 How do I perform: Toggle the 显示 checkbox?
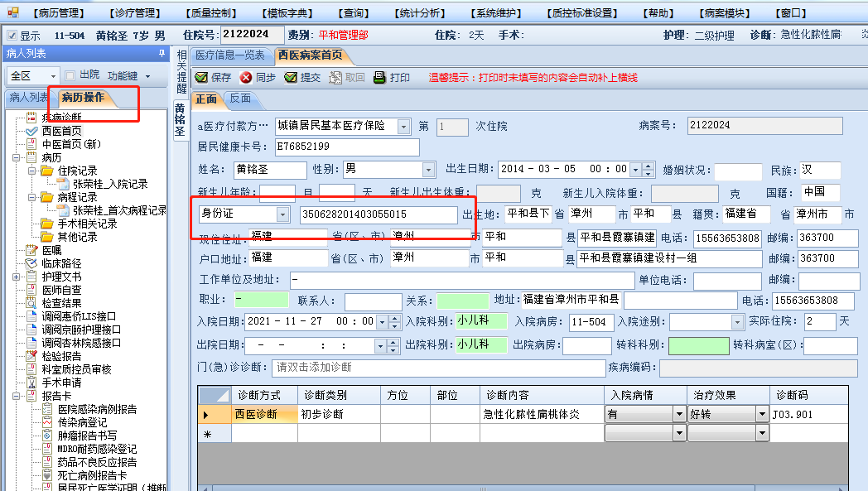pyautogui.click(x=12, y=36)
